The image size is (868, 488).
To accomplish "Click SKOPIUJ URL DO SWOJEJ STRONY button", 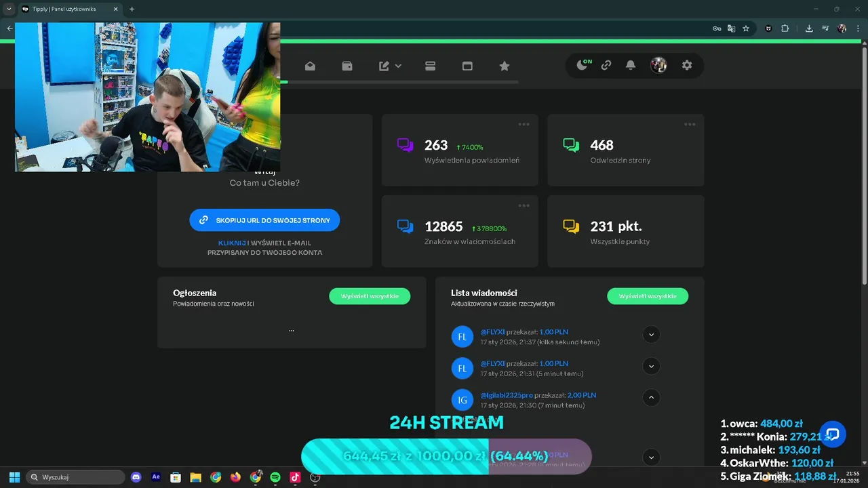I will (264, 220).
